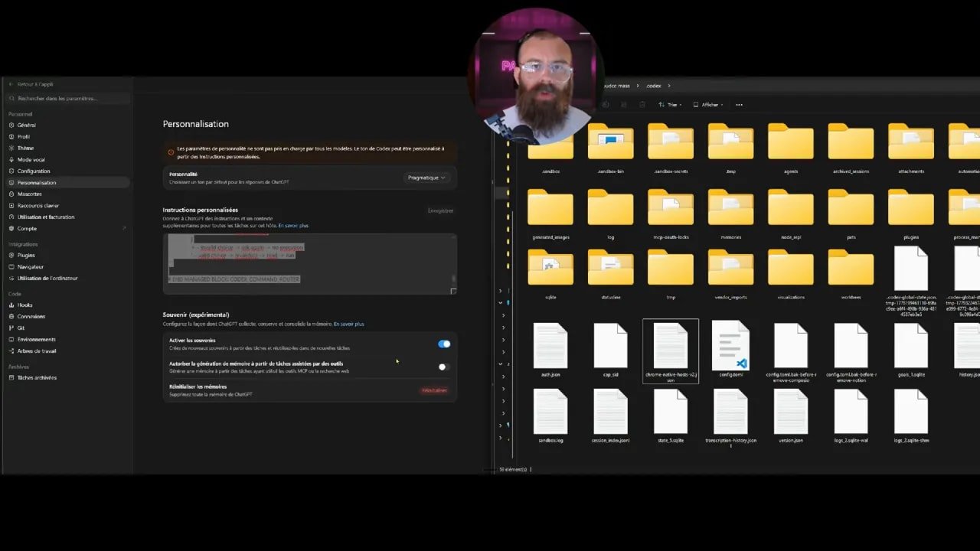Click the Plugins sidebar icon
This screenshot has width=980, height=551.
11,255
